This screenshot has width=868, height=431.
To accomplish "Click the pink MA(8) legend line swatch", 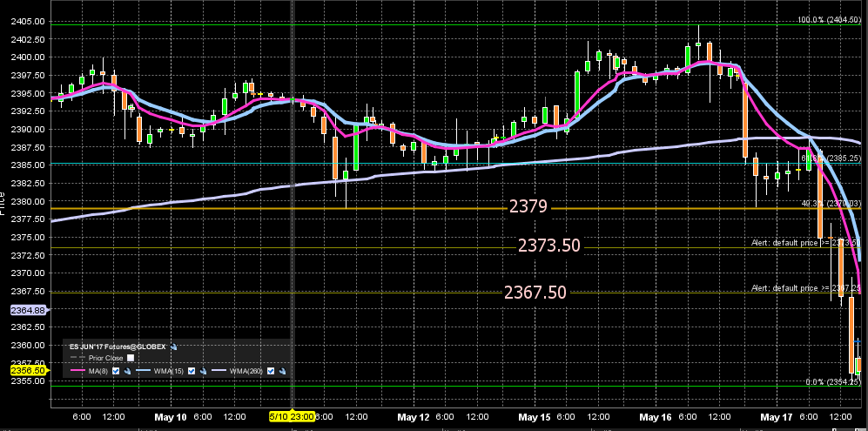I will coord(78,370).
